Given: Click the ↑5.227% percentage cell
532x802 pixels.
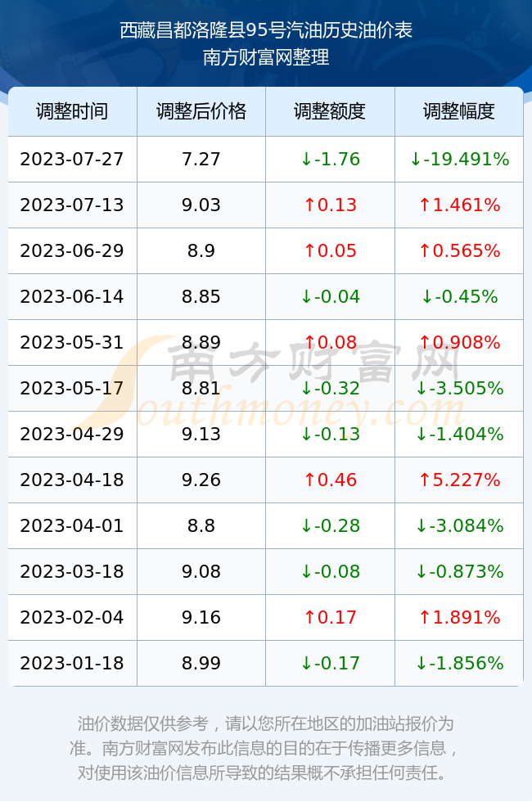Looking at the screenshot, I should tap(459, 480).
